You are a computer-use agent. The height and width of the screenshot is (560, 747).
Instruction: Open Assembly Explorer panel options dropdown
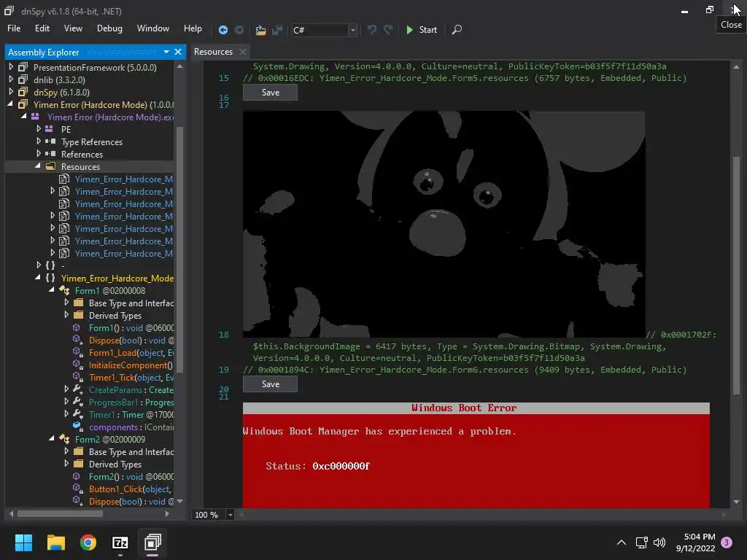click(166, 52)
